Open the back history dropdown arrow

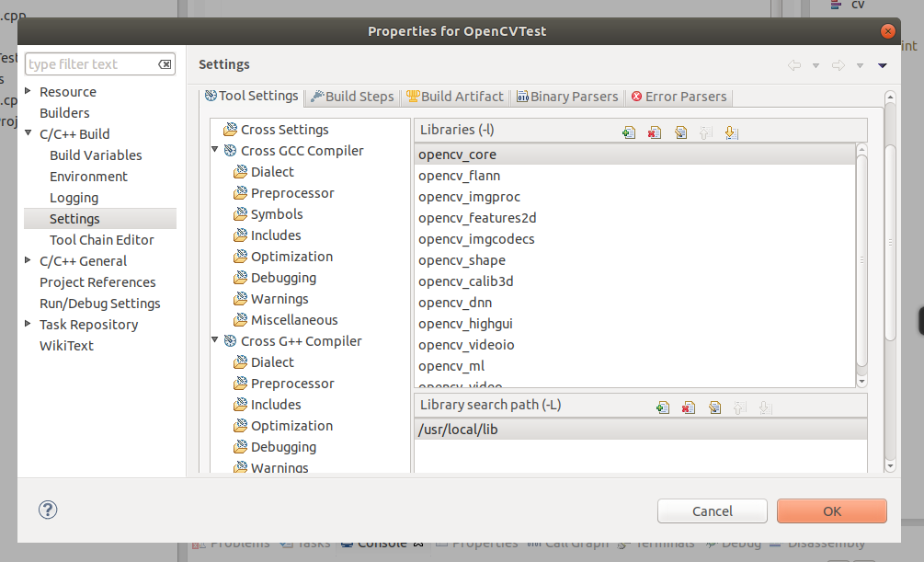pyautogui.click(x=816, y=66)
